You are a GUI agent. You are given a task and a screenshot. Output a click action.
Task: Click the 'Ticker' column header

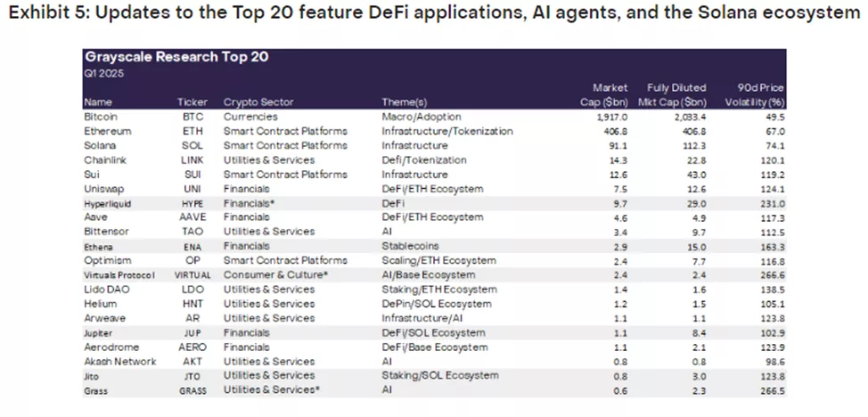pyautogui.click(x=192, y=102)
